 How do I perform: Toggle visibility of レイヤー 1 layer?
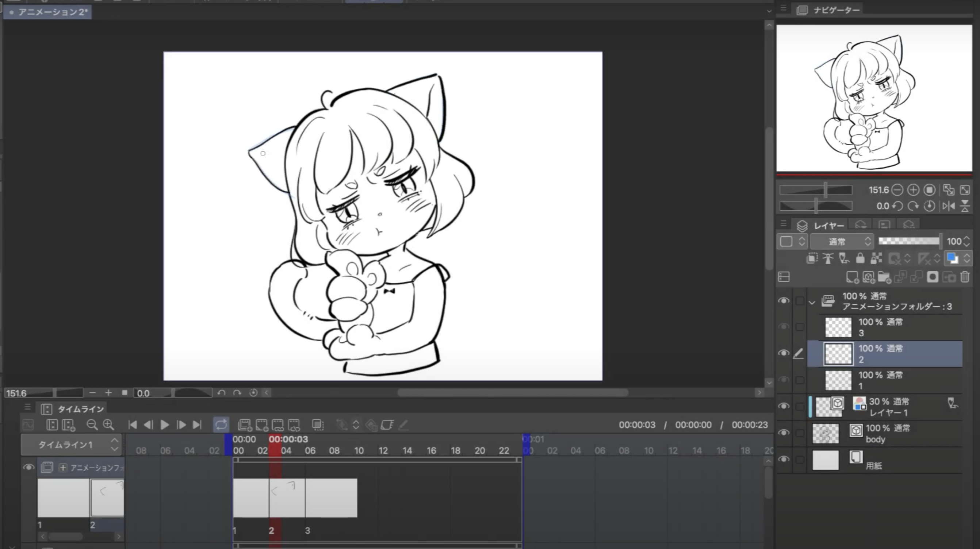click(783, 406)
